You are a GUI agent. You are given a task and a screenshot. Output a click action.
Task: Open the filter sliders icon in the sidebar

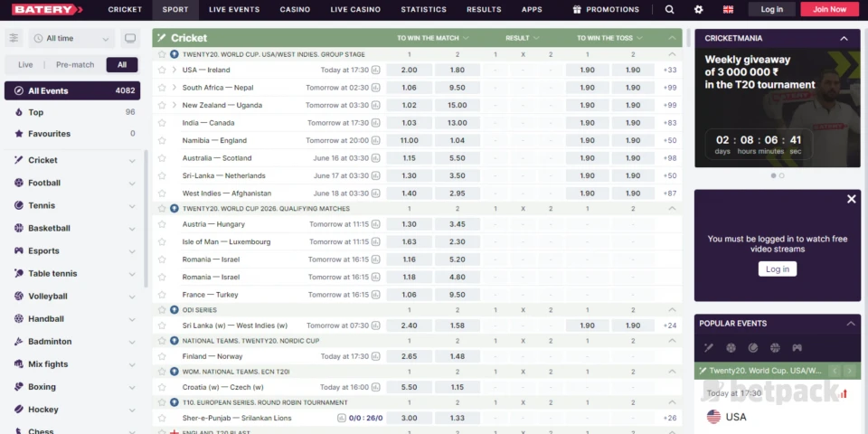[14, 39]
